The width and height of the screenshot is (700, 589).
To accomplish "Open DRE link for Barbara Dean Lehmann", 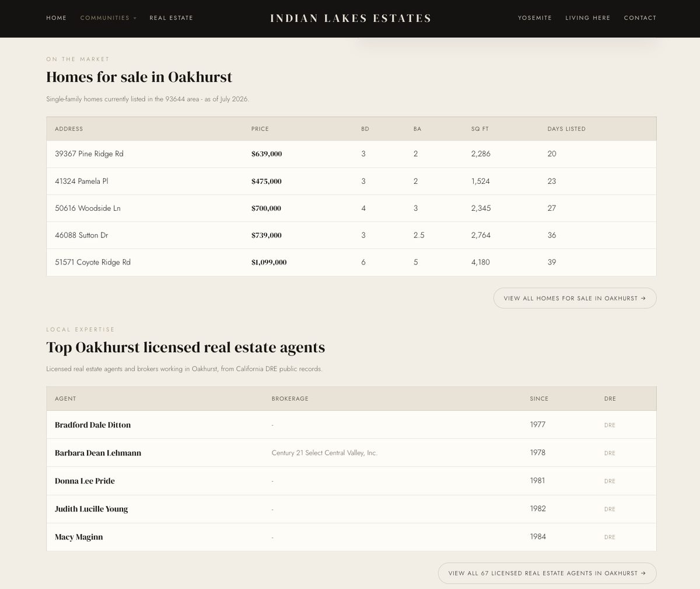I will 610,454.
